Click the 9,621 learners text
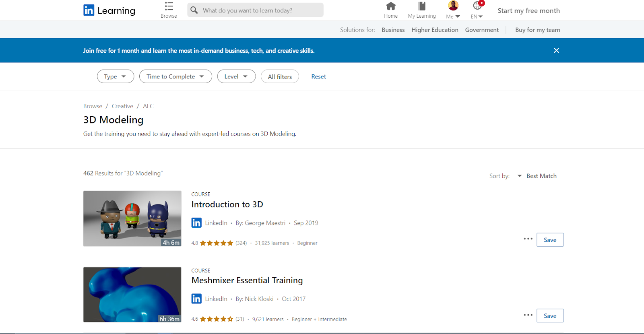The image size is (644, 334). pyautogui.click(x=268, y=319)
